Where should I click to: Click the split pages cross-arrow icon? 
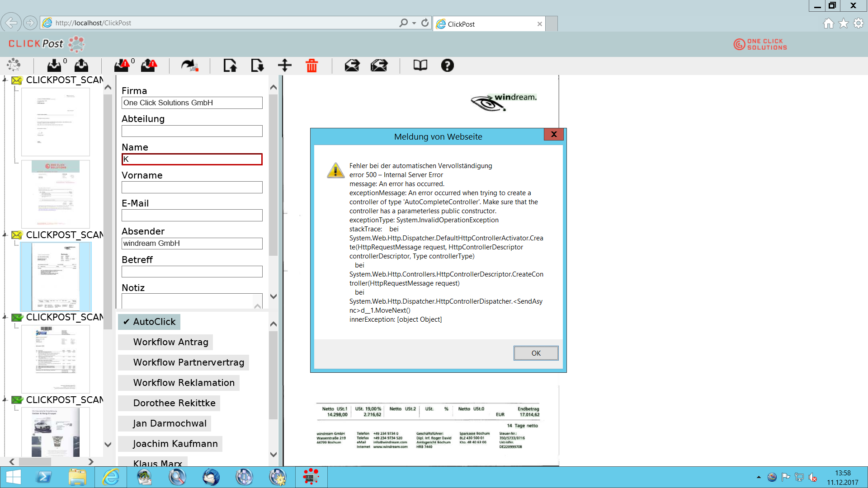tap(284, 66)
